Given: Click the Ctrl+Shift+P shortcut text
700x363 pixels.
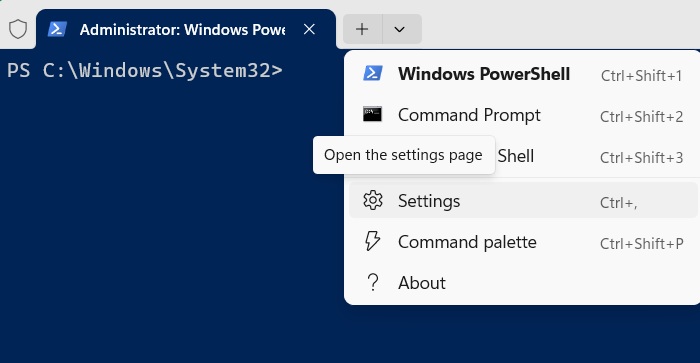Looking at the screenshot, I should pyautogui.click(x=642, y=244).
